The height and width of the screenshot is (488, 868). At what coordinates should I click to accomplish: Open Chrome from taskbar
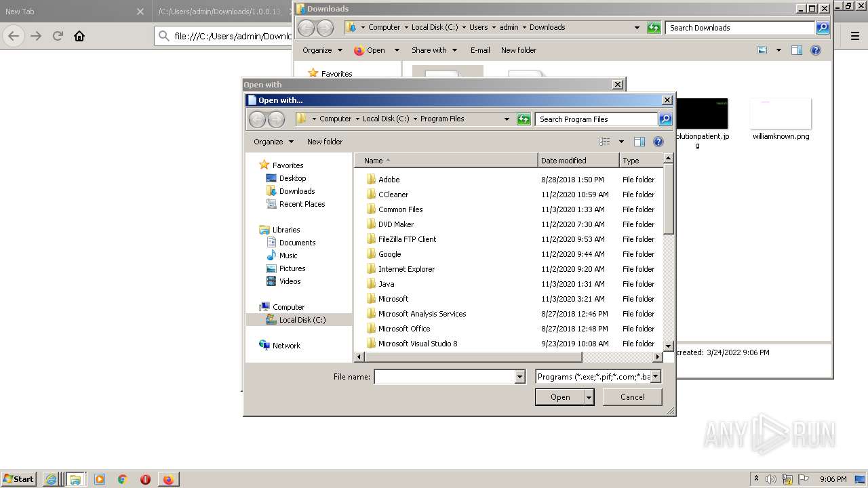coord(123,479)
